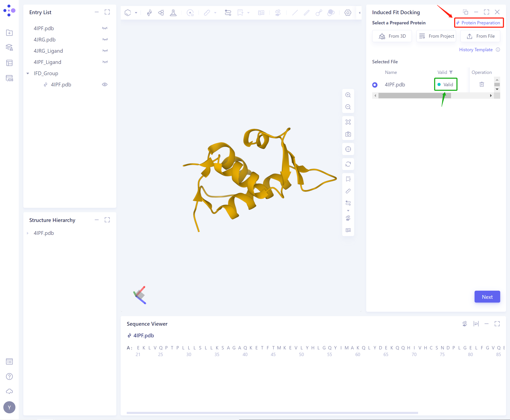
Task: Choose From Project protein source
Action: click(x=436, y=36)
